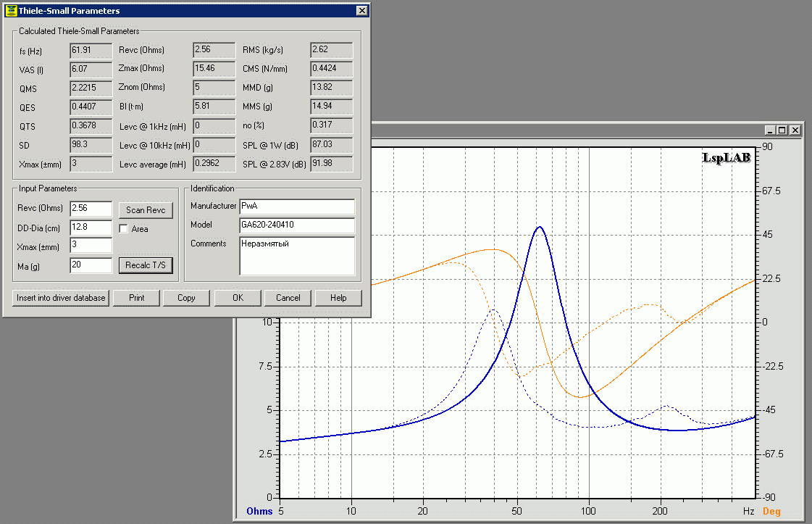Select the Manufacturer text field
The width and height of the screenshot is (812, 524).
297,207
